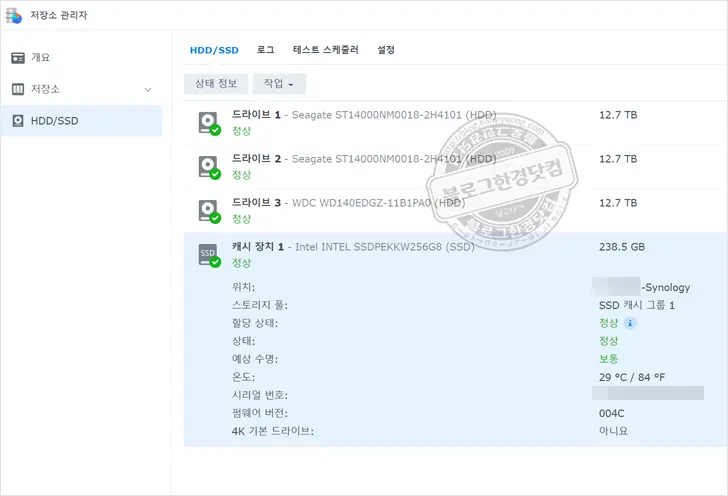The image size is (728, 496).
Task: Click the SSD 캐시 그룹 1 storage pool value
Action: (637, 305)
